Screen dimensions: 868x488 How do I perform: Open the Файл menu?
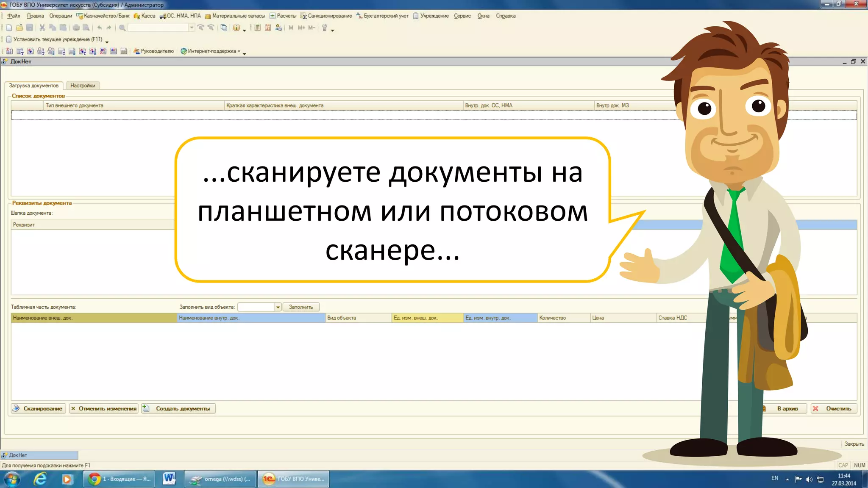14,16
